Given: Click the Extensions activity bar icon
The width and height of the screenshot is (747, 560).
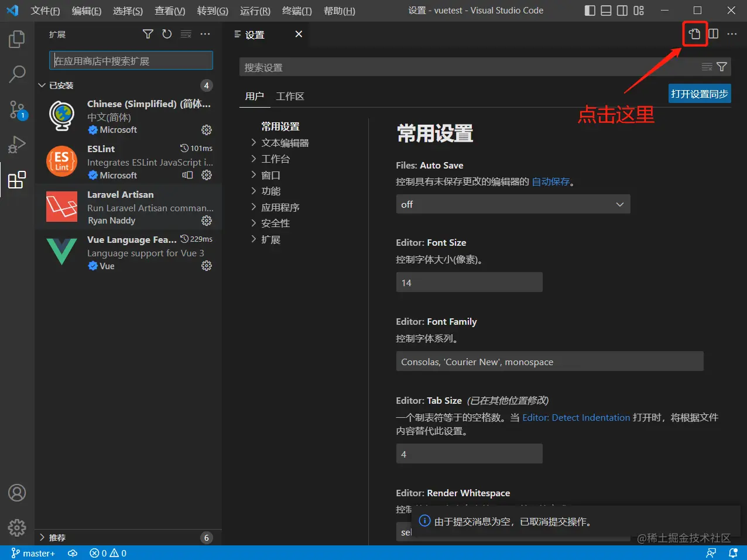Looking at the screenshot, I should coord(17,180).
